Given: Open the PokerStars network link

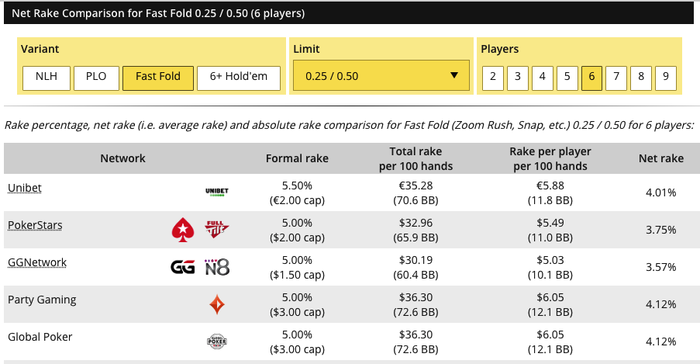Looking at the screenshot, I should pos(35,225).
